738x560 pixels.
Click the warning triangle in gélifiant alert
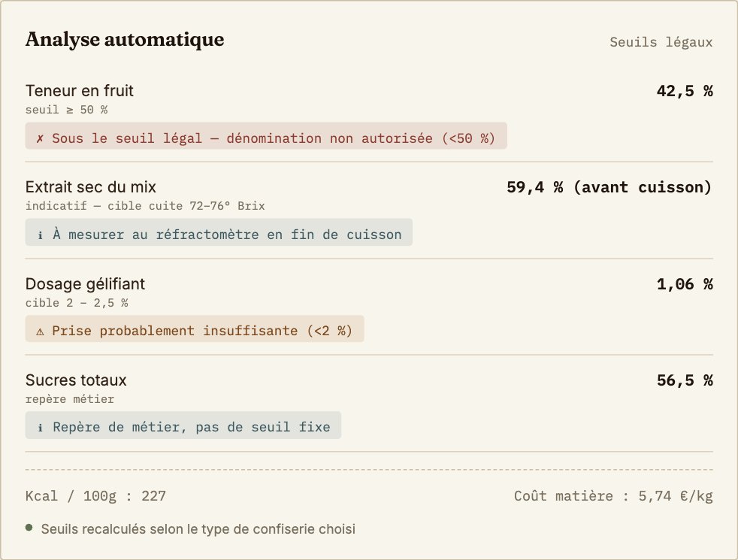40,331
